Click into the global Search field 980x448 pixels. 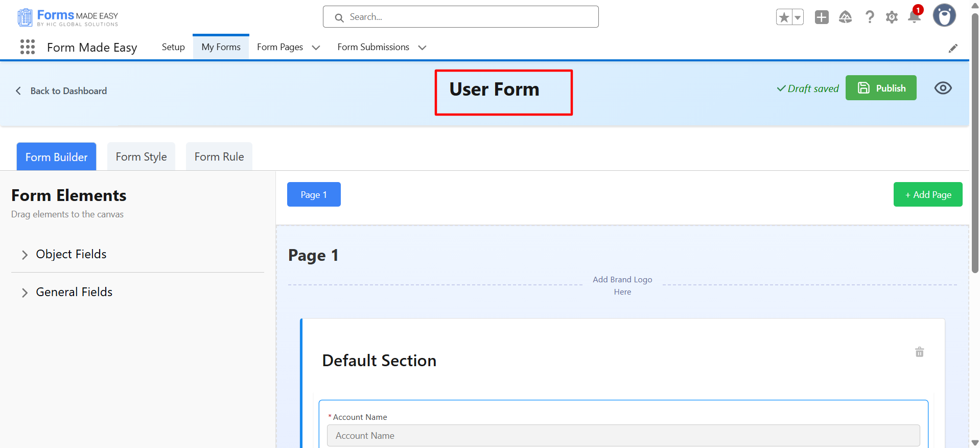[x=461, y=17]
